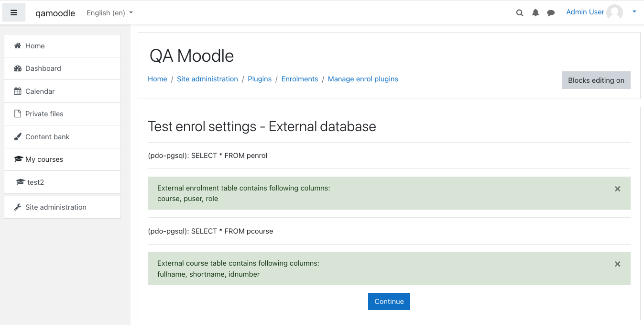Follow the Manage enrol plugins breadcrumb link

coord(363,79)
